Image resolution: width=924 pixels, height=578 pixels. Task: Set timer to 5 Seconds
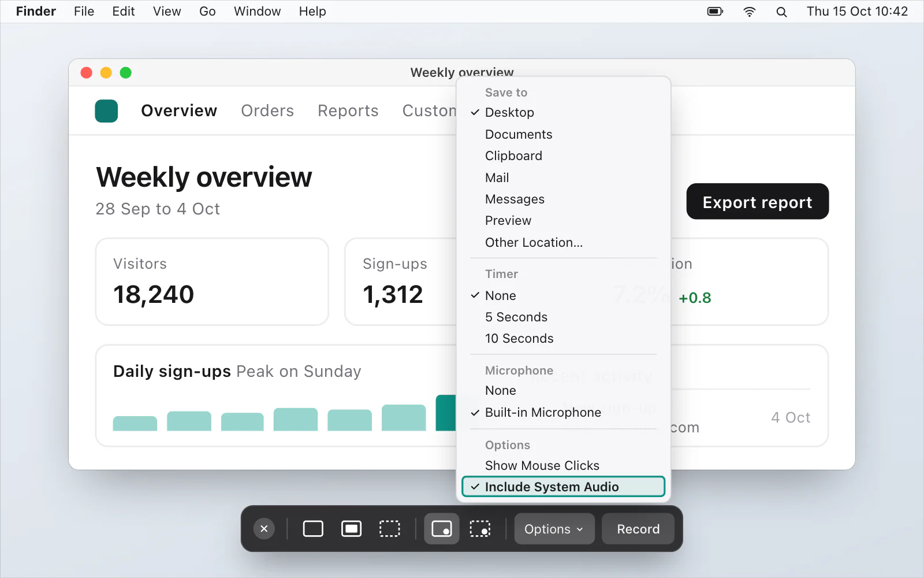(563, 317)
